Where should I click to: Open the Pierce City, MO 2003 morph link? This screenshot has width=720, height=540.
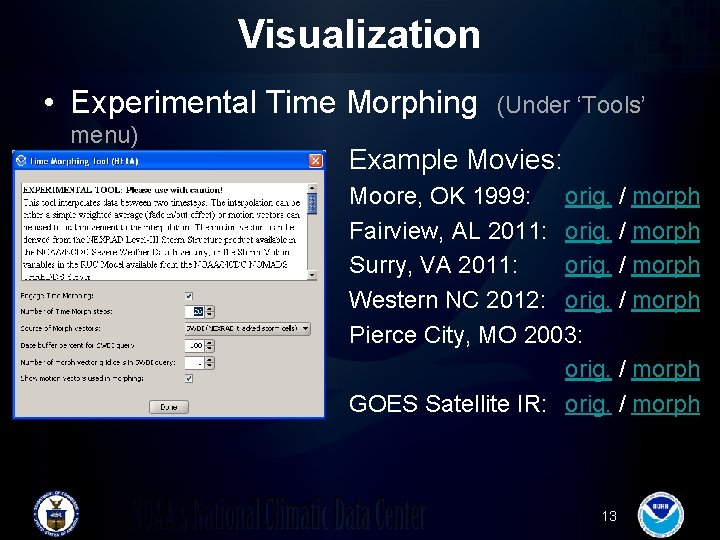(x=665, y=369)
